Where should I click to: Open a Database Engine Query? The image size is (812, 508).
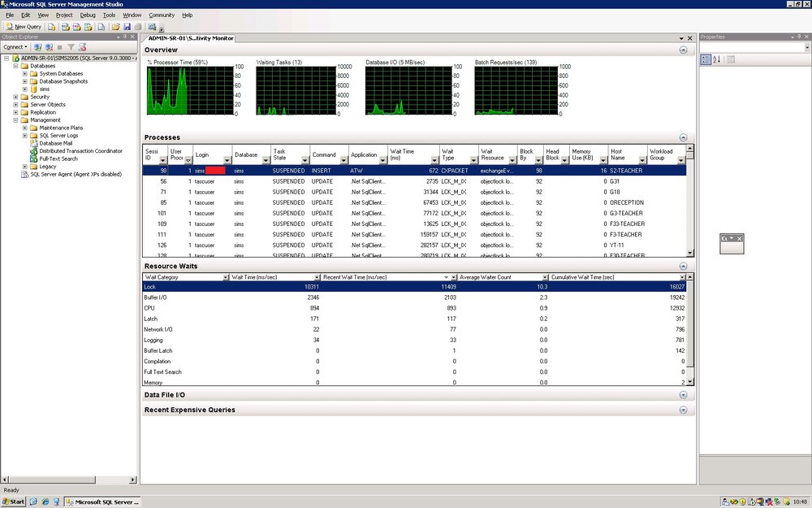pyautogui.click(x=52, y=27)
